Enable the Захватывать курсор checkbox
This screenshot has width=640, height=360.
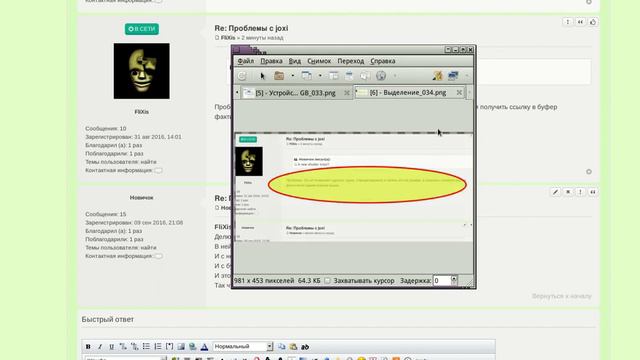coord(327,281)
